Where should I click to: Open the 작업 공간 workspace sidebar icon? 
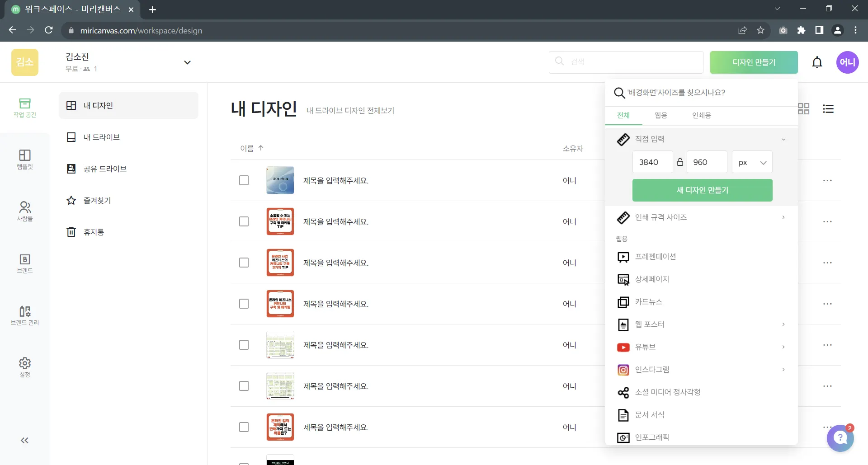25,108
